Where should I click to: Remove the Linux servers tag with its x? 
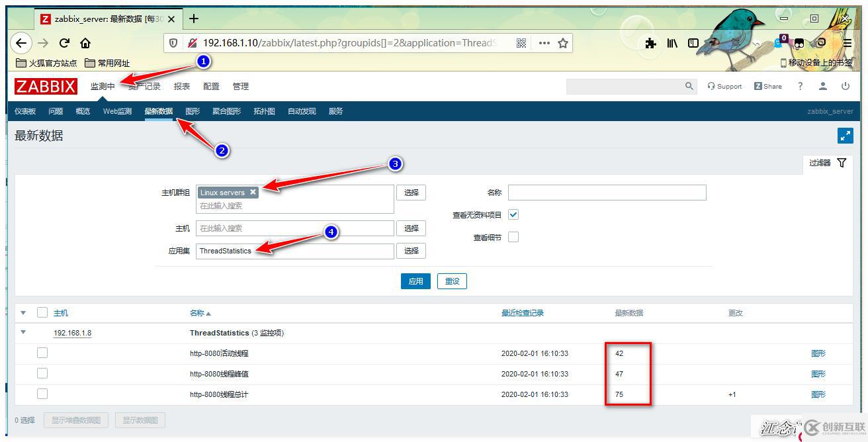[x=253, y=192]
